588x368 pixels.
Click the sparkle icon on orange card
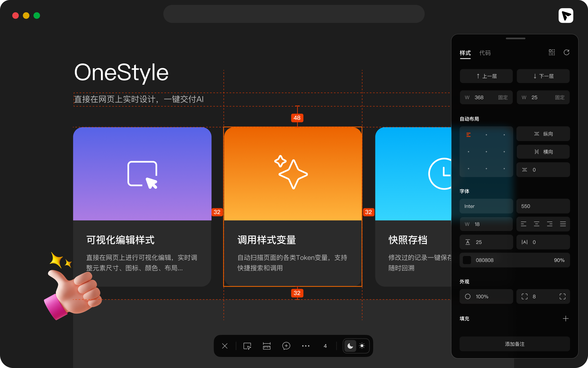tap(291, 172)
